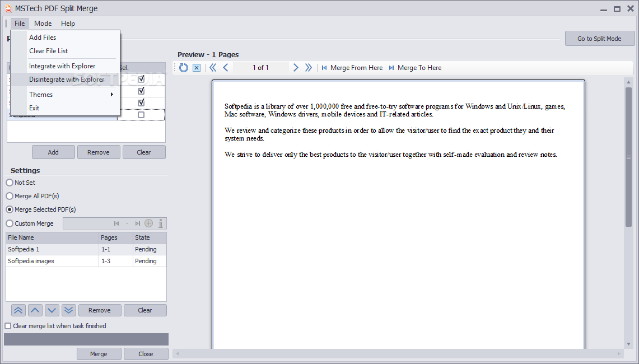Viewport: 639px width, 364px height.
Task: Select the Custom Merge radio option
Action: coord(10,223)
